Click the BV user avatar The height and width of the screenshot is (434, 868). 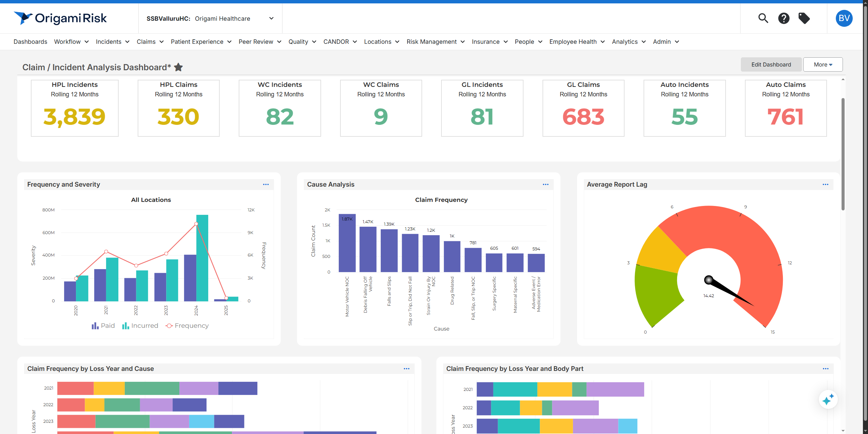click(844, 18)
